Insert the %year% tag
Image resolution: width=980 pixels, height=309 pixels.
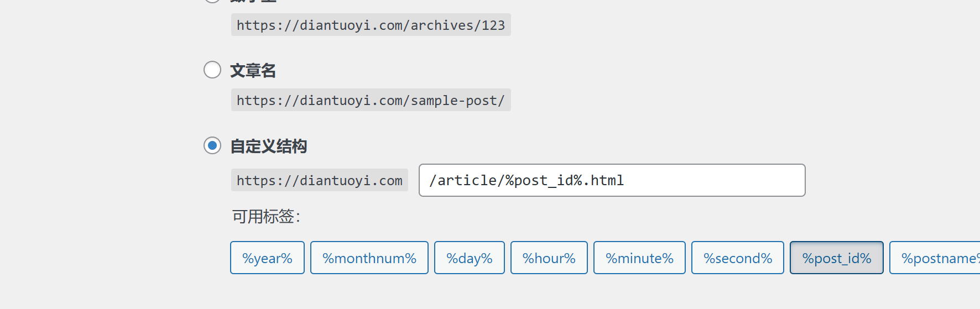pyautogui.click(x=267, y=258)
